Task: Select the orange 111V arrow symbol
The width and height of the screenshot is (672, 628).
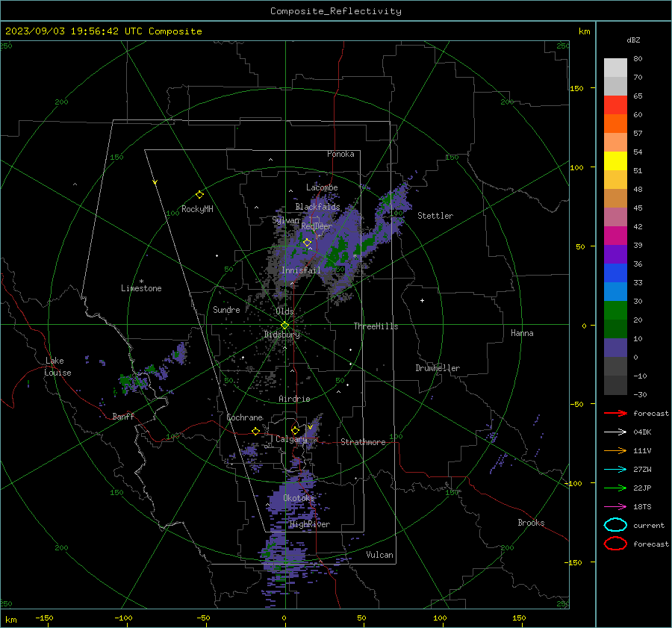Action: [x=615, y=450]
